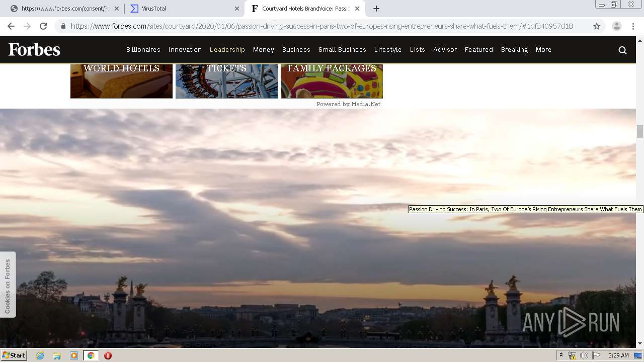Open the Forbes search icon
The height and width of the screenshot is (362, 644).
(x=622, y=50)
